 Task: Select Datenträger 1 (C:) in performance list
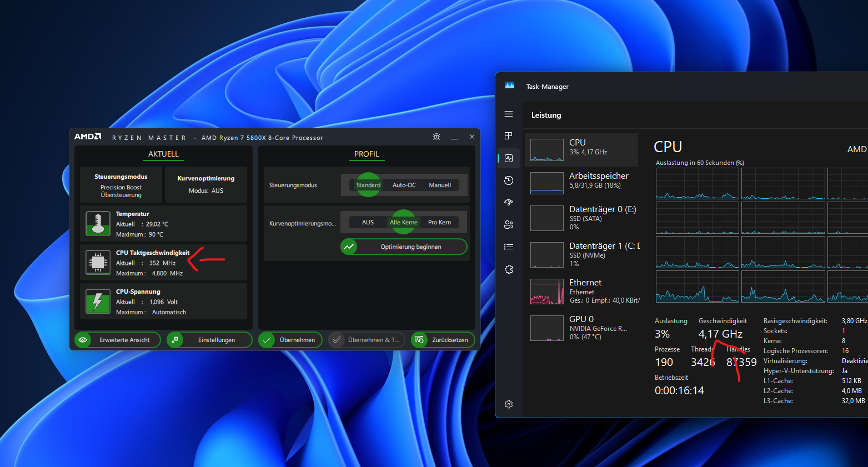pyautogui.click(x=581, y=254)
